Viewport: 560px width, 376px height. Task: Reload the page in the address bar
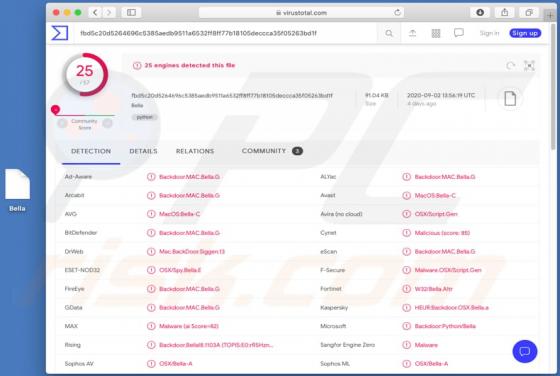pos(397,12)
